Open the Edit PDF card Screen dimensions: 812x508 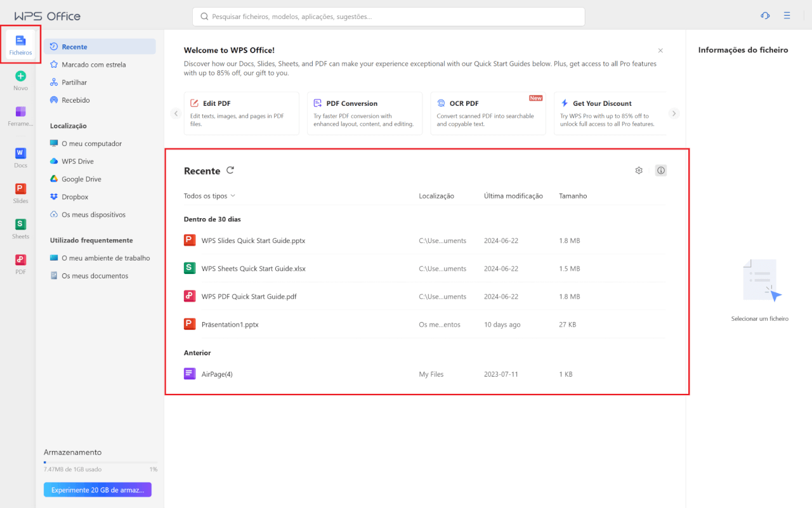(242, 114)
